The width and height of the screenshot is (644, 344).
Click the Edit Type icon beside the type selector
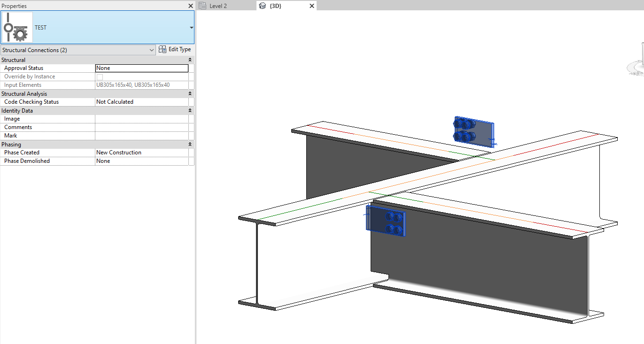coord(162,49)
